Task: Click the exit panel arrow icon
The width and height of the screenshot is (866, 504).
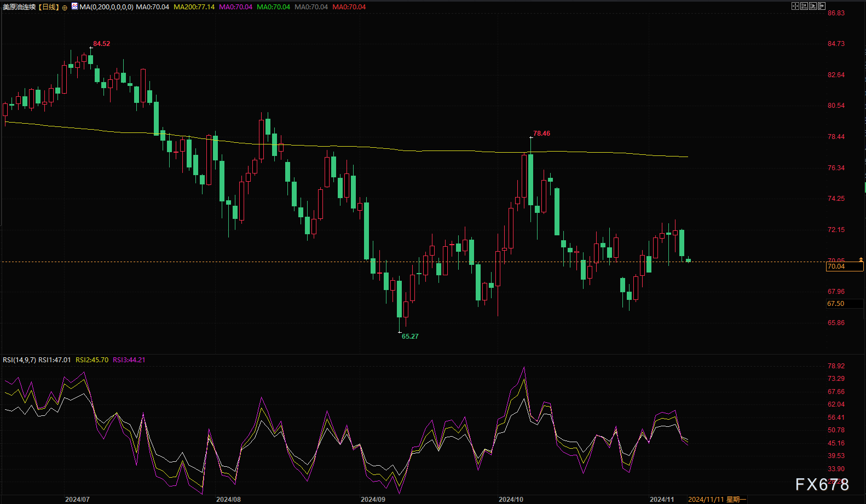Action: [x=821, y=6]
